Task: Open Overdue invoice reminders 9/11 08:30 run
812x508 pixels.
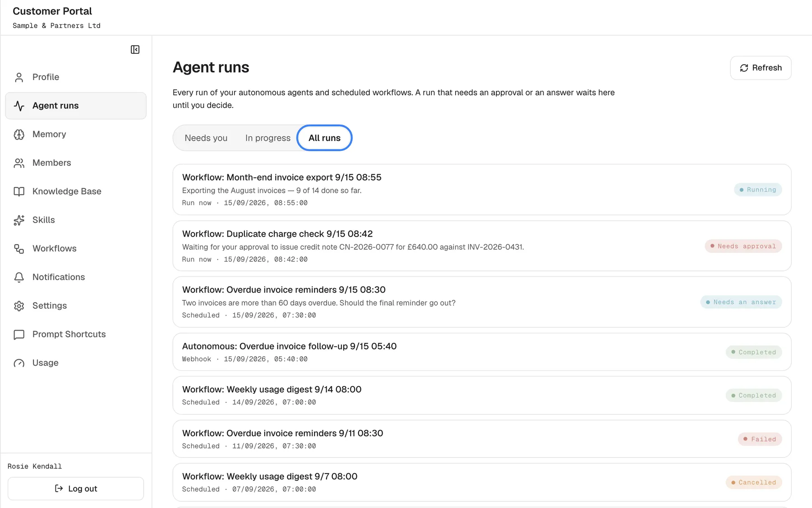Action: click(x=482, y=439)
